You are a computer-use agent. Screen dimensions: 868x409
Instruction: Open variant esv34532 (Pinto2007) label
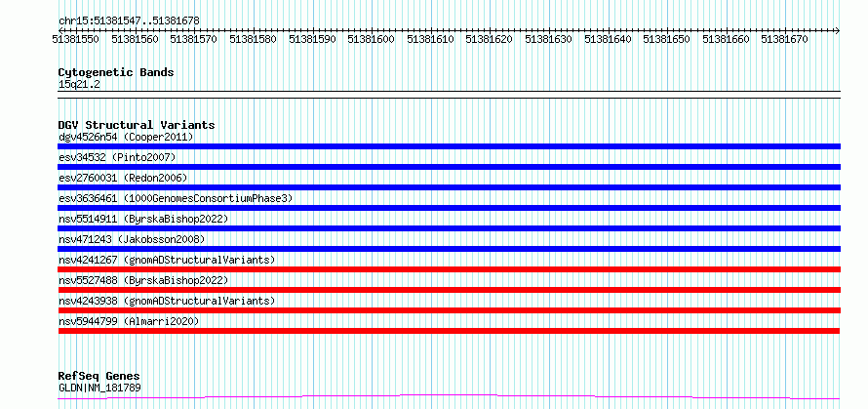click(117, 157)
